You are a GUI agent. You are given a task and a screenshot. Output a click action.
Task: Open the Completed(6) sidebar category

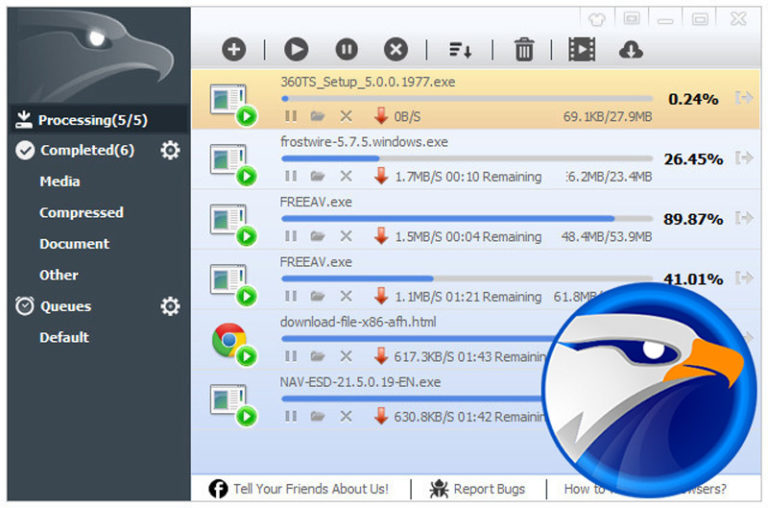tap(87, 150)
